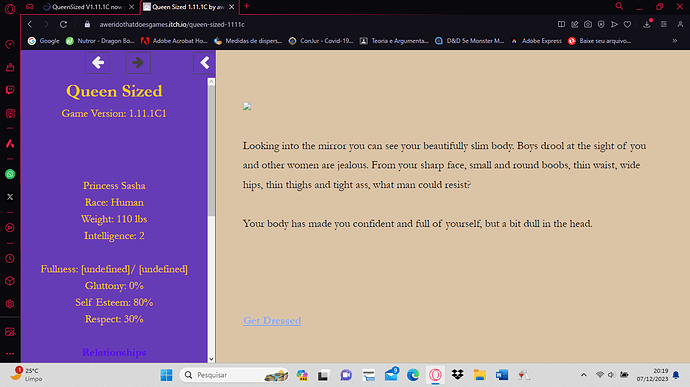
Task: Open Settings gear icon in the sidebar
Action: click(x=10, y=304)
